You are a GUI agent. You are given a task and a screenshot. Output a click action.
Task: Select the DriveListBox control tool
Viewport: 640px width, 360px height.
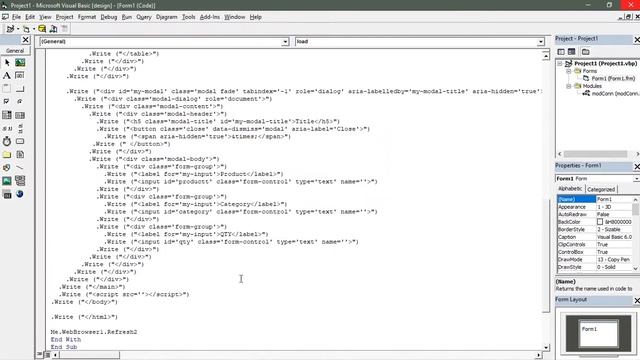tap(20, 141)
